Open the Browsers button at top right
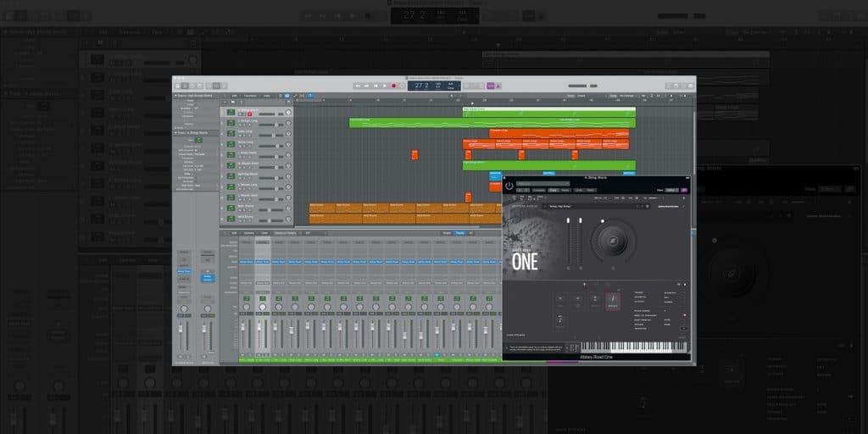The width and height of the screenshot is (868, 434). [x=691, y=86]
